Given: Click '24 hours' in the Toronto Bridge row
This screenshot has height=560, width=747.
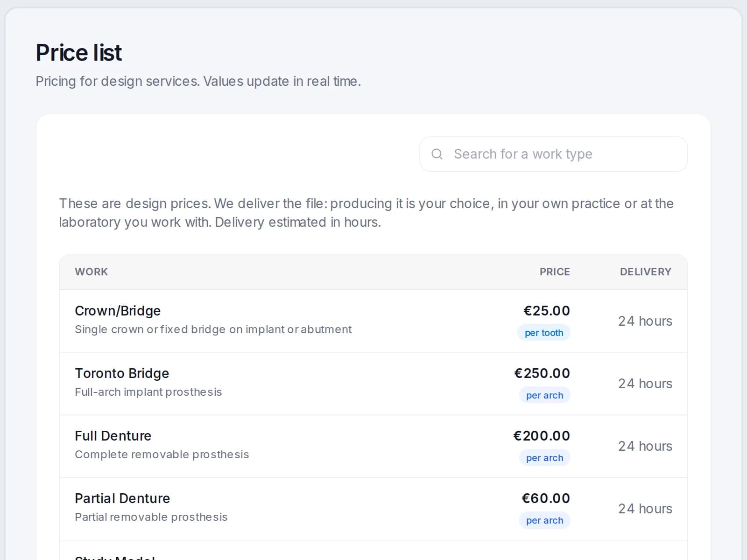Looking at the screenshot, I should [645, 384].
